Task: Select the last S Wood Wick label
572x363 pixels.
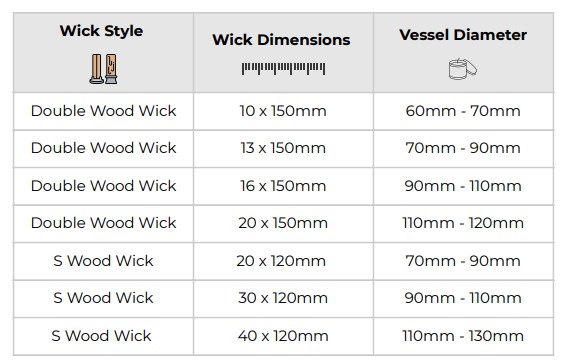Action: pos(101,336)
